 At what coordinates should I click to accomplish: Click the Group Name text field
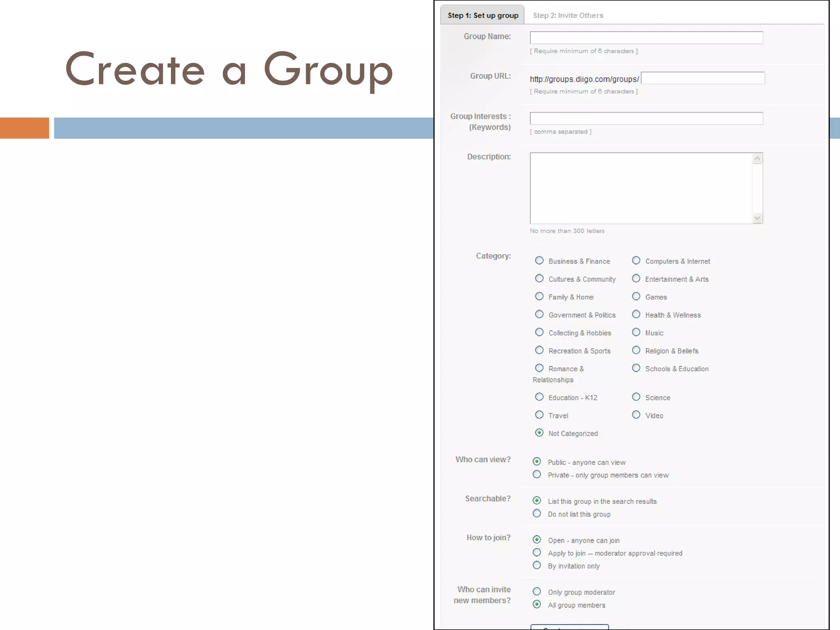pos(646,38)
